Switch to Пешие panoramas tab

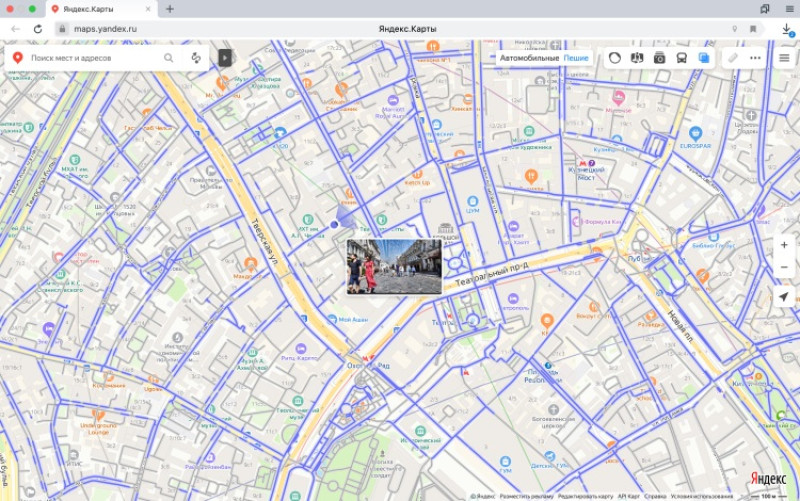[576, 59]
